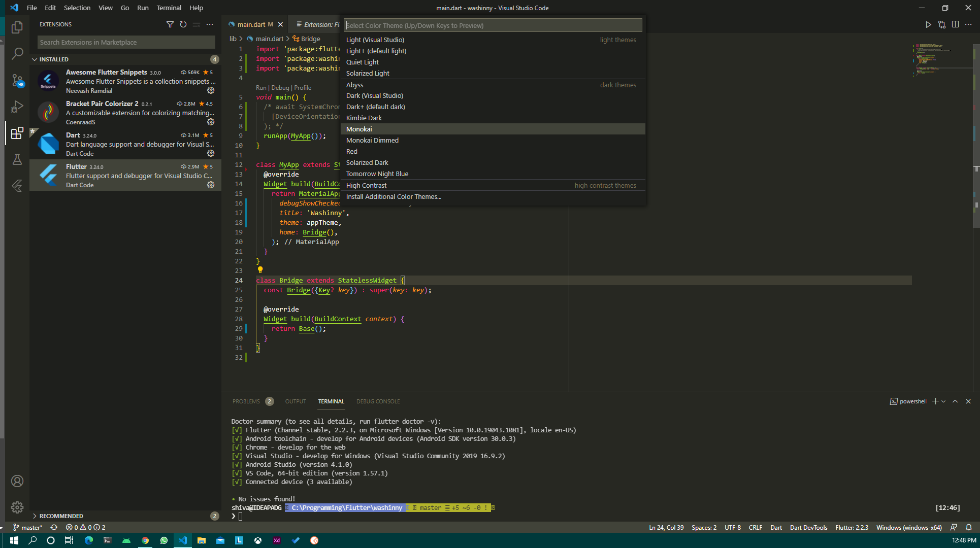Click the notifications bell icon
The width and height of the screenshot is (980, 548).
pos(969,527)
